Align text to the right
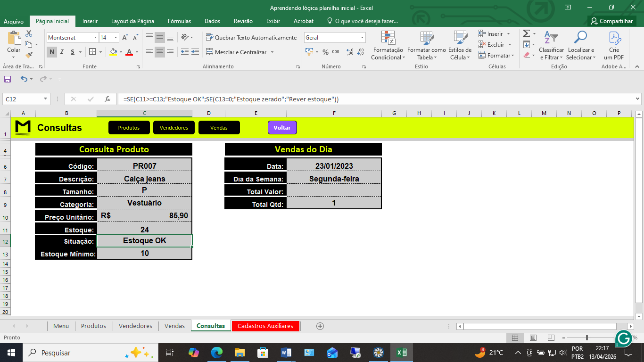The height and width of the screenshot is (362, 644). (170, 52)
